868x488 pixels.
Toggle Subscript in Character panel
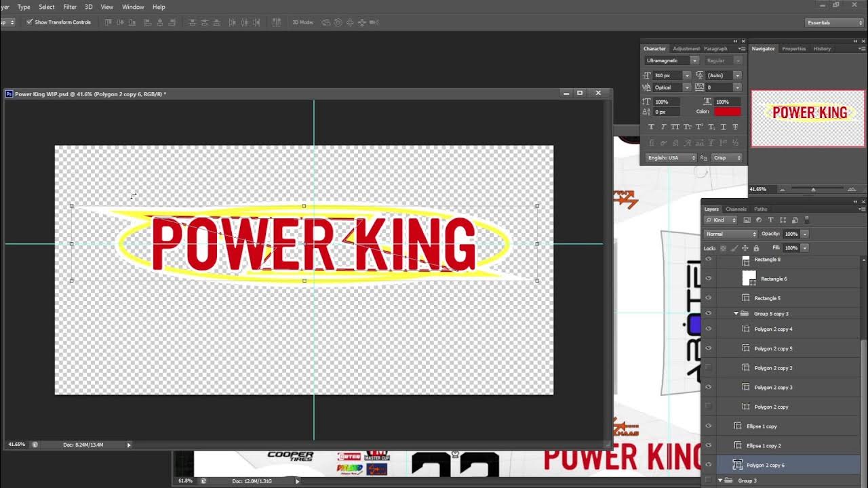point(711,127)
